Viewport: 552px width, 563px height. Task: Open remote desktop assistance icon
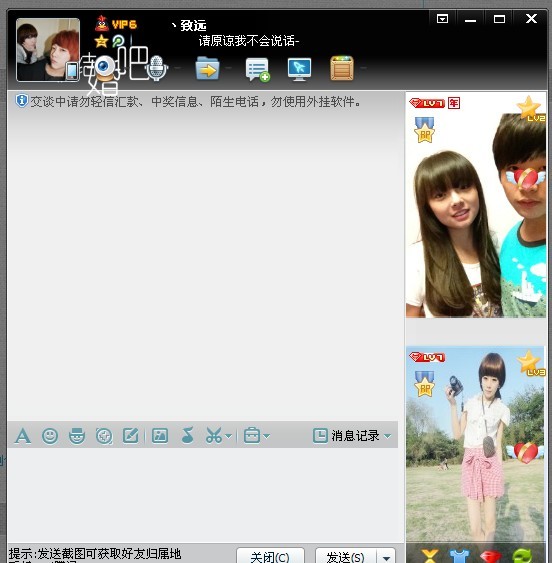299,69
